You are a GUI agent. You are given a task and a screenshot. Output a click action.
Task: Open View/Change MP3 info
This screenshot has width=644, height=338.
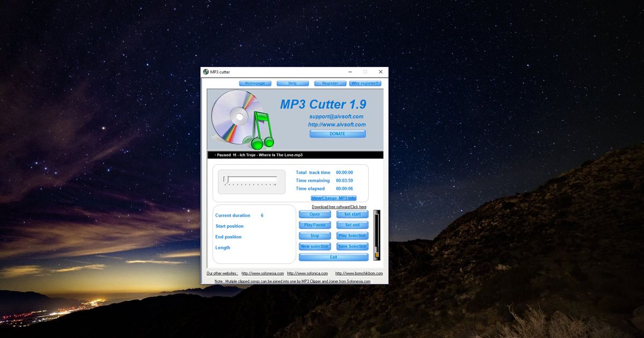point(333,198)
